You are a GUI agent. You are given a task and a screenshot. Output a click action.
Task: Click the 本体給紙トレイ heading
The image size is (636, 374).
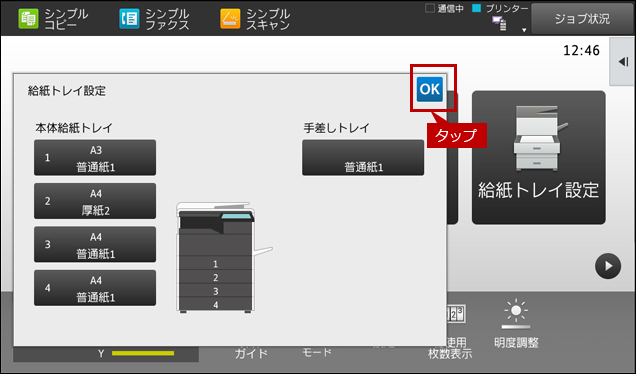pyautogui.click(x=74, y=128)
